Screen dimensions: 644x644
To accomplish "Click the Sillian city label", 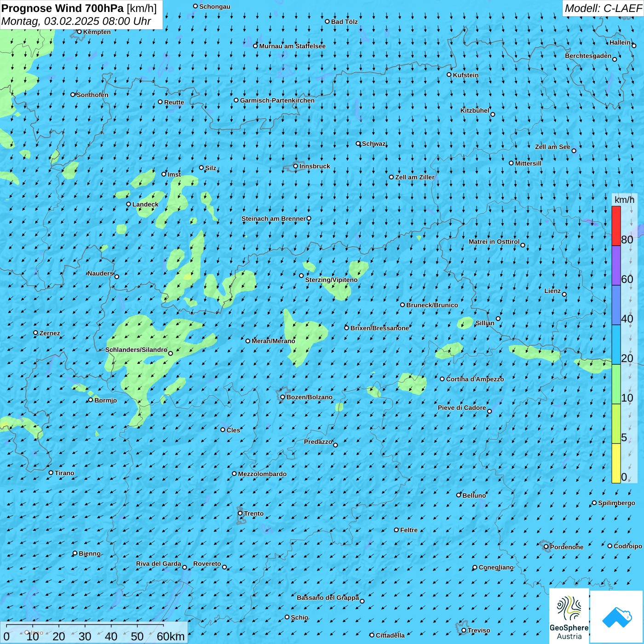I will click(x=485, y=323).
